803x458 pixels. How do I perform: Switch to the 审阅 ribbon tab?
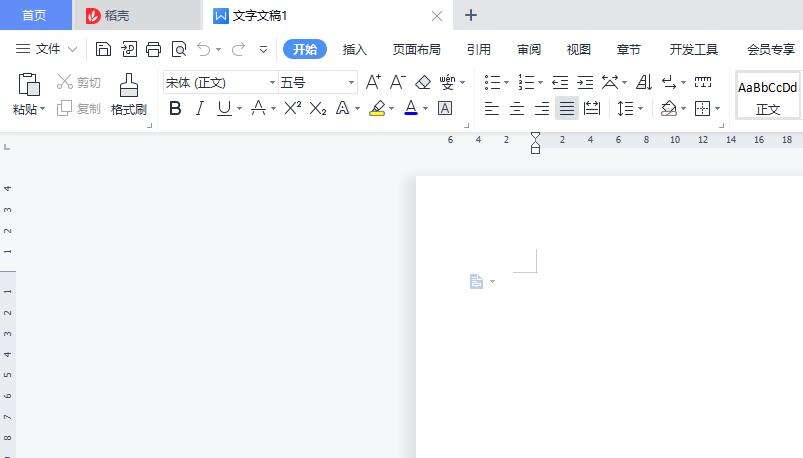529,50
